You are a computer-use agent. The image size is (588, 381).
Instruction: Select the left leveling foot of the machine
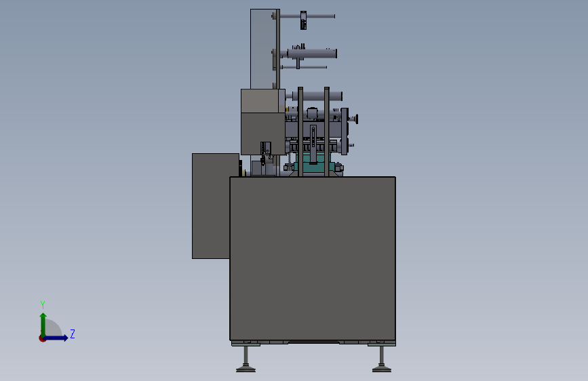pos(246,359)
